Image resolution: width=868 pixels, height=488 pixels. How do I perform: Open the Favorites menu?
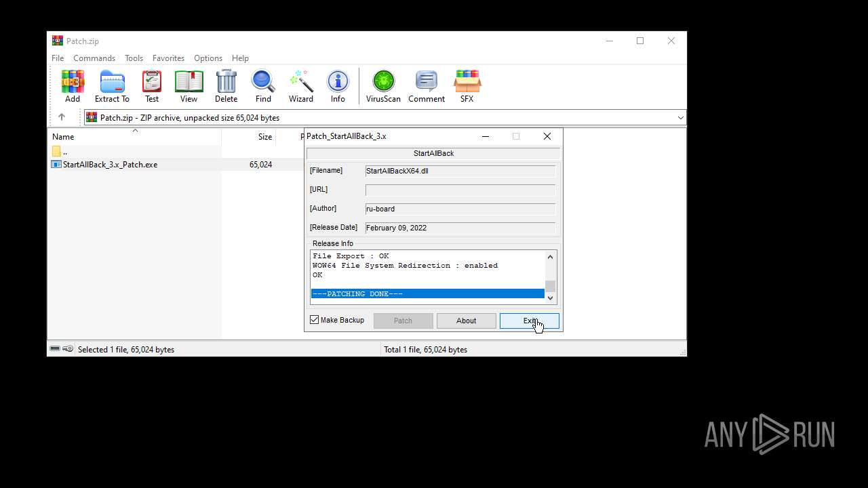(x=168, y=58)
